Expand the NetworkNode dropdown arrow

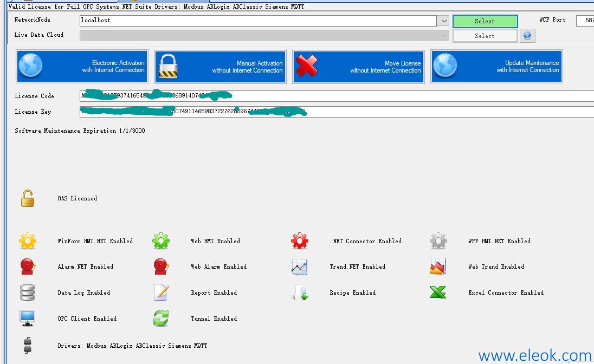coord(444,21)
